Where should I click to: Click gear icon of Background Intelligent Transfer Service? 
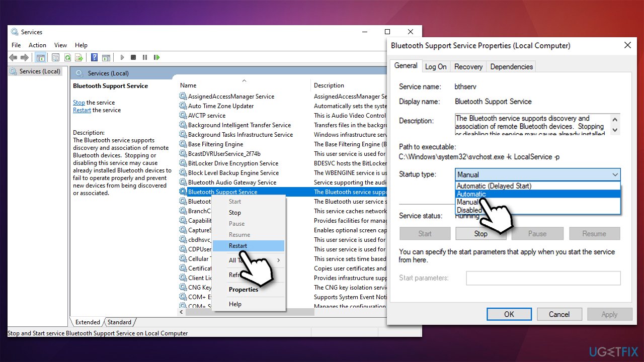pos(183,125)
